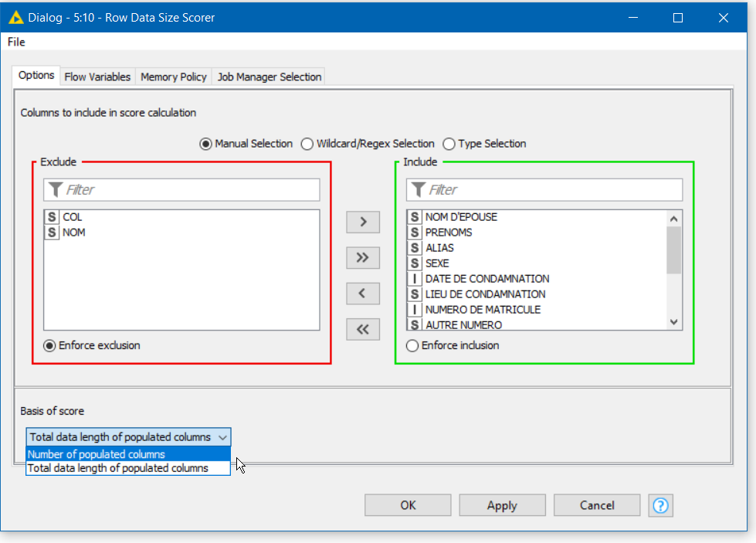Select the DATE DE CONDAMNATION integer column
Viewport: 756px width, 543px height.
pos(486,279)
